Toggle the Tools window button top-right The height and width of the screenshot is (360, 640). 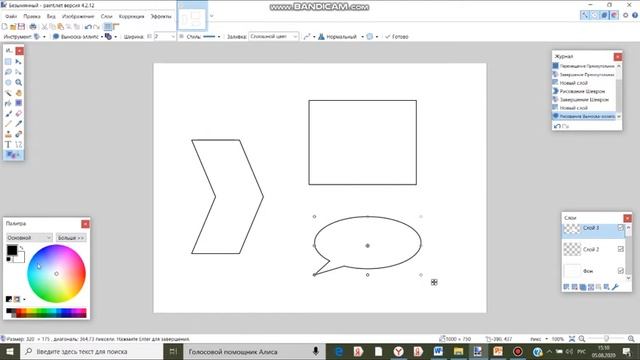click(x=585, y=15)
